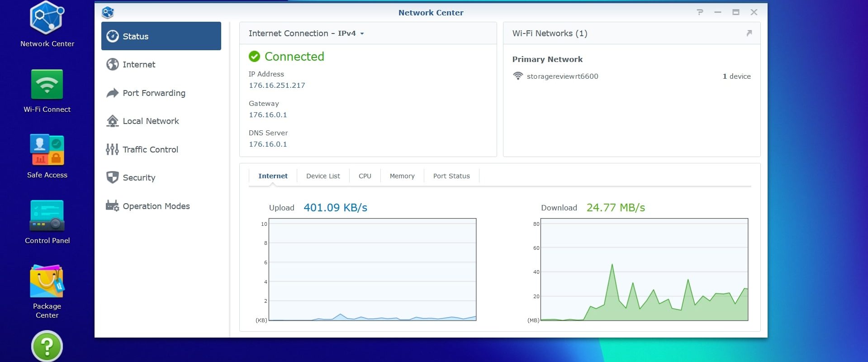Click the 1 device count link
Screen dimensions: 868x362
(736, 76)
